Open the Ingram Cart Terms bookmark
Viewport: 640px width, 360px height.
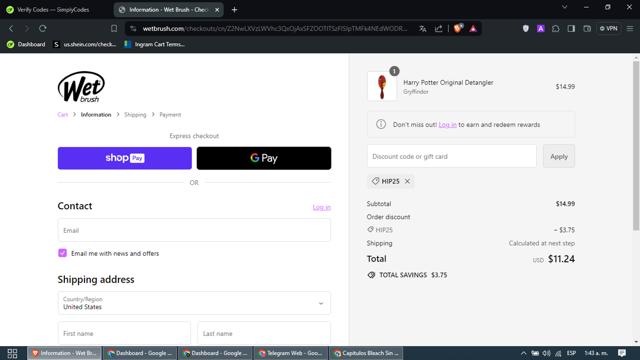click(x=155, y=44)
